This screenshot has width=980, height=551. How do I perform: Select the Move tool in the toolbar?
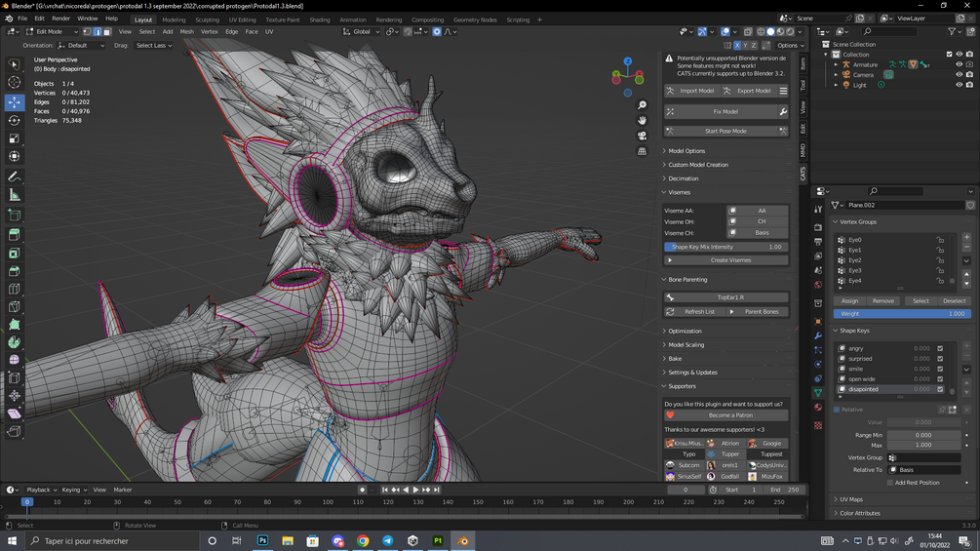pyautogui.click(x=15, y=101)
